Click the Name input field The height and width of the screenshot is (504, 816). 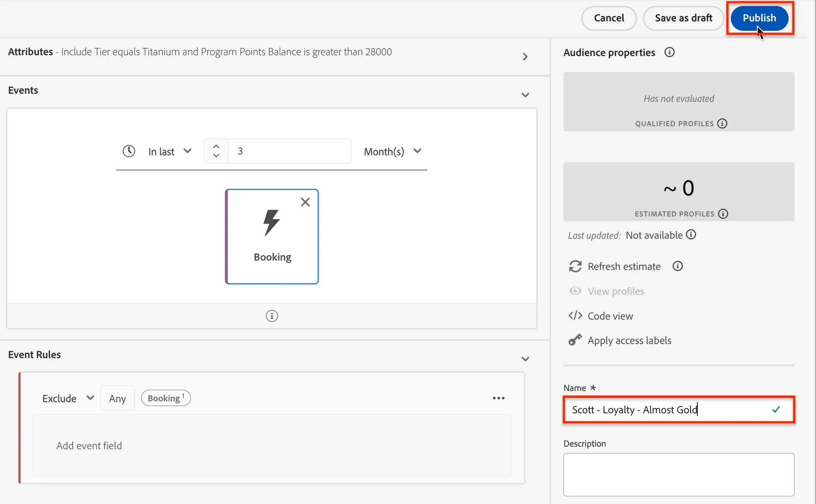(679, 410)
